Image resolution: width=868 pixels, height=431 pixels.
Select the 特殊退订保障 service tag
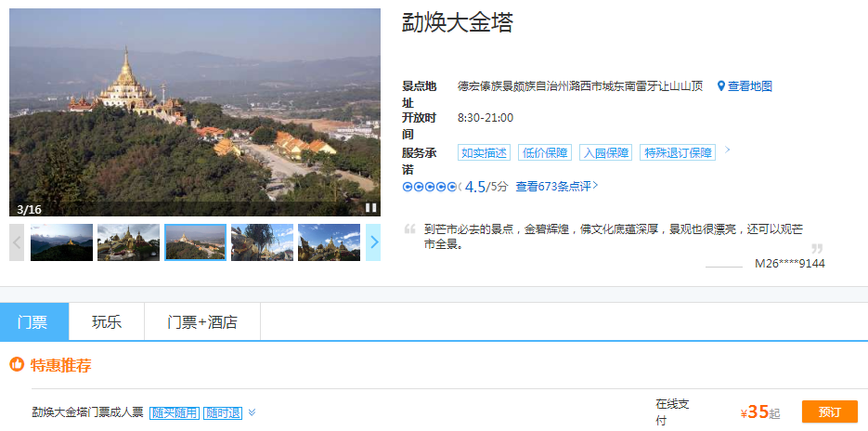(678, 153)
